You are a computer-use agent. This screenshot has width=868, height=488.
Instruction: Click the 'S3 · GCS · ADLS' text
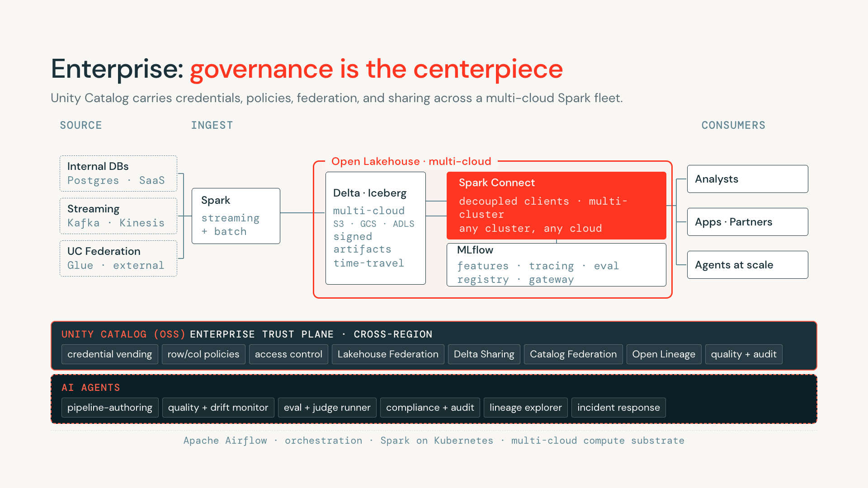point(374,224)
